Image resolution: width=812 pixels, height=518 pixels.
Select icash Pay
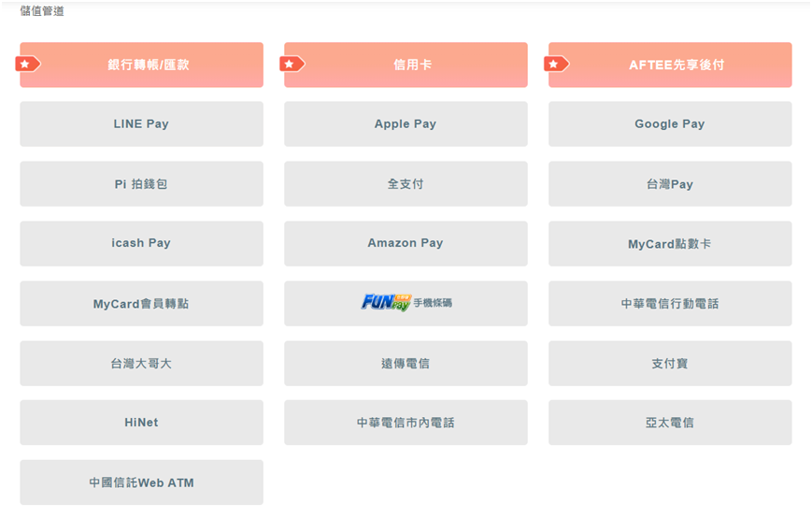141,243
